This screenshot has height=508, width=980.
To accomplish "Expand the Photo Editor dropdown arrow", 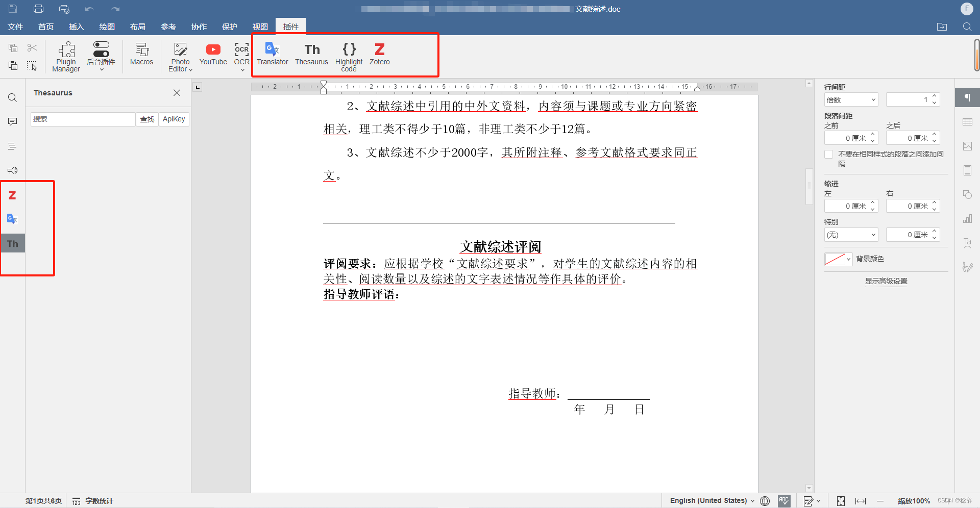I will click(x=190, y=70).
